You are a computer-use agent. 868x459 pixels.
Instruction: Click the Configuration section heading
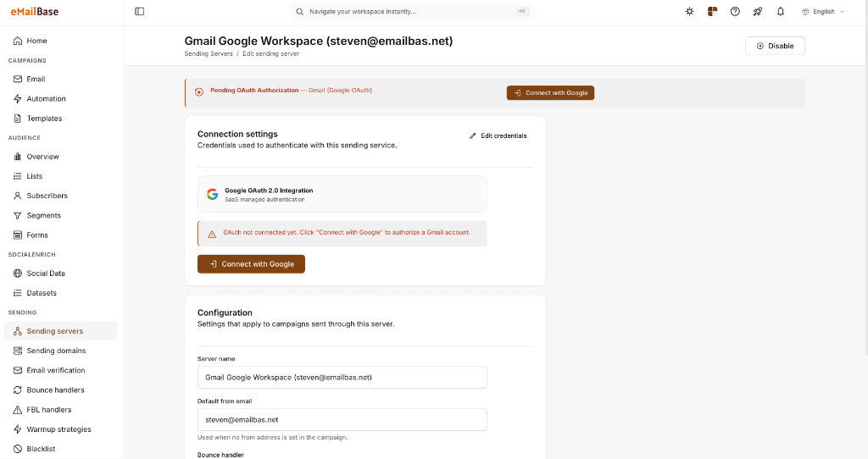[x=225, y=313]
